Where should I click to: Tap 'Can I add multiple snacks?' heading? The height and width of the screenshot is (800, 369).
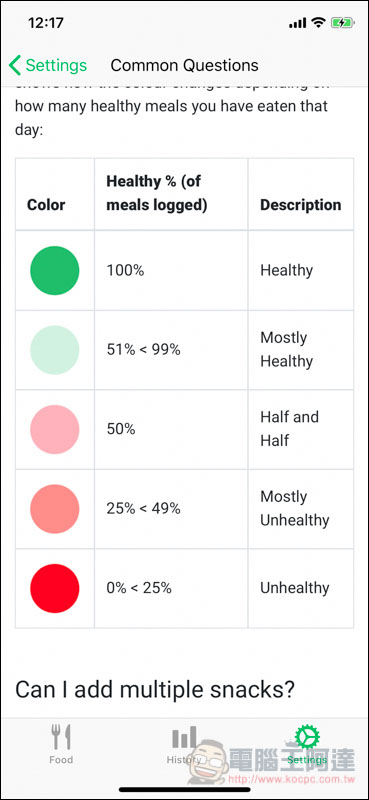(x=155, y=689)
